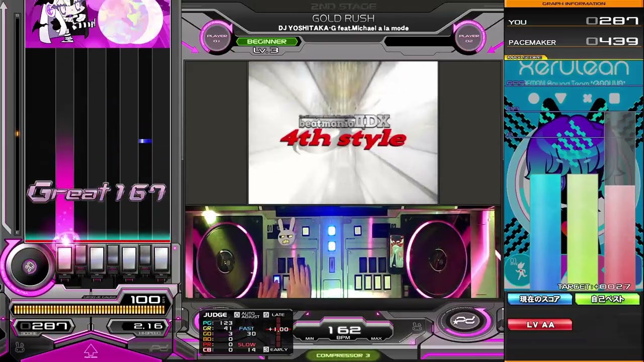
Task: Select the 自己ベスト graph label
Action: 607,299
